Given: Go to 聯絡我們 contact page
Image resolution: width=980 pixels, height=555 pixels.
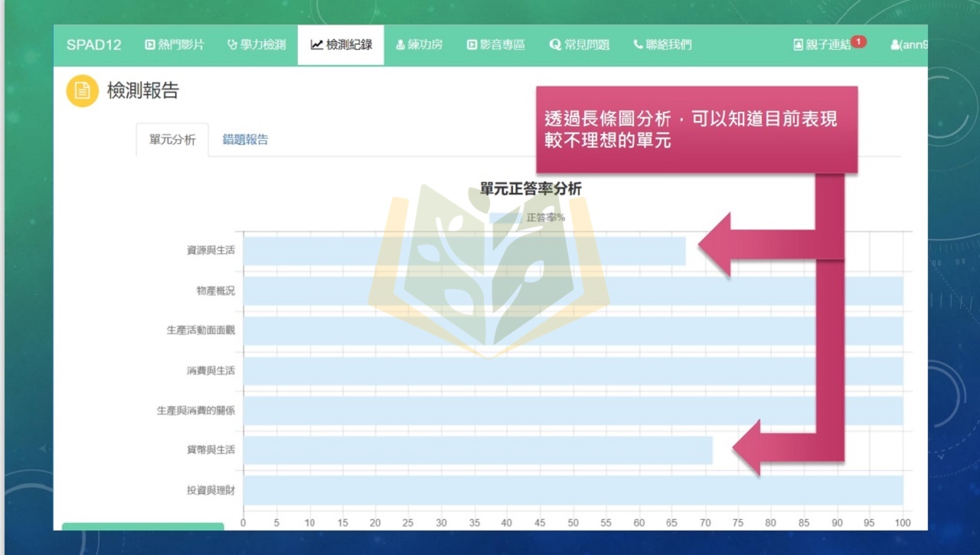Looking at the screenshot, I should point(662,45).
